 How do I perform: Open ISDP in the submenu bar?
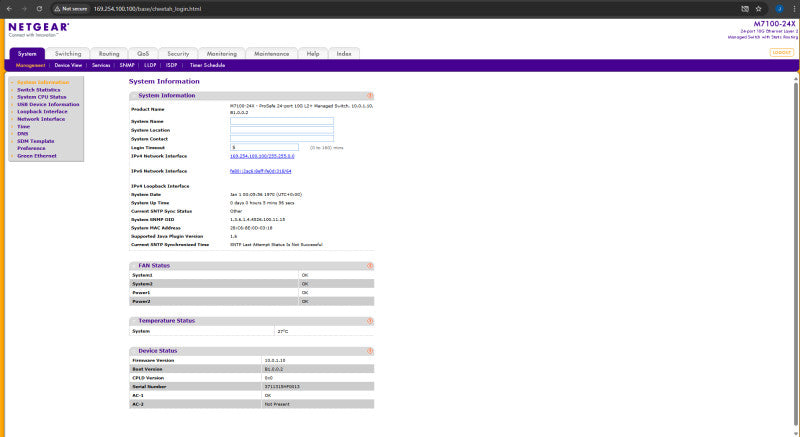pos(171,65)
